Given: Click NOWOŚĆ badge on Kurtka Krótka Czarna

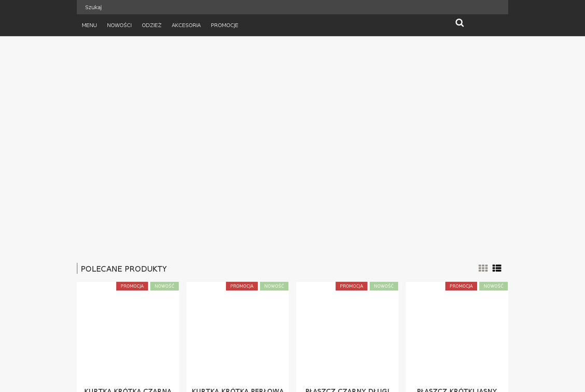Looking at the screenshot, I should [164, 286].
